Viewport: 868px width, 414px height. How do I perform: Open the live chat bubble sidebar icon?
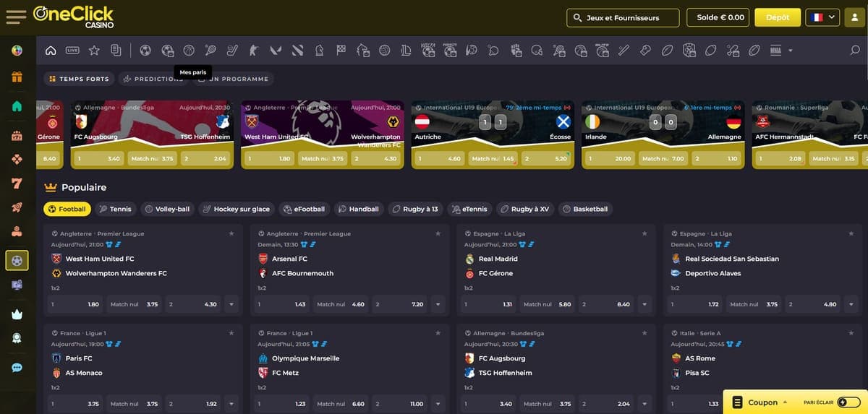click(17, 368)
